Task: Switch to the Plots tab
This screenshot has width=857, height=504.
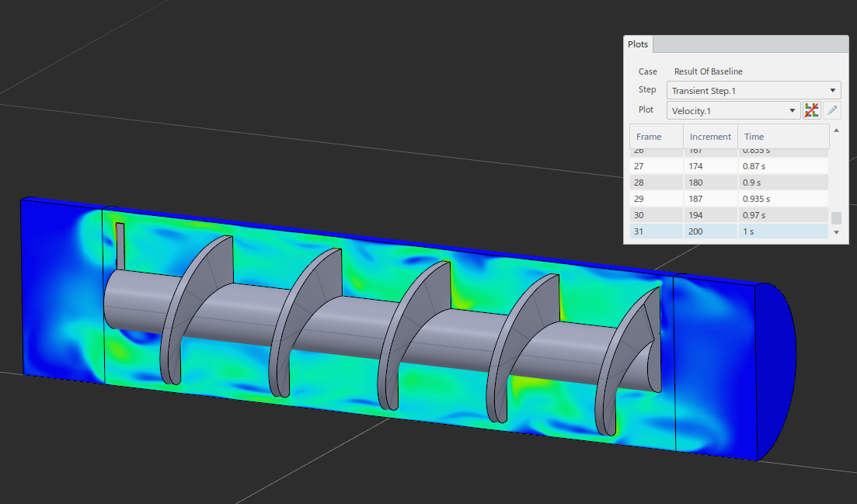Action: (x=638, y=44)
